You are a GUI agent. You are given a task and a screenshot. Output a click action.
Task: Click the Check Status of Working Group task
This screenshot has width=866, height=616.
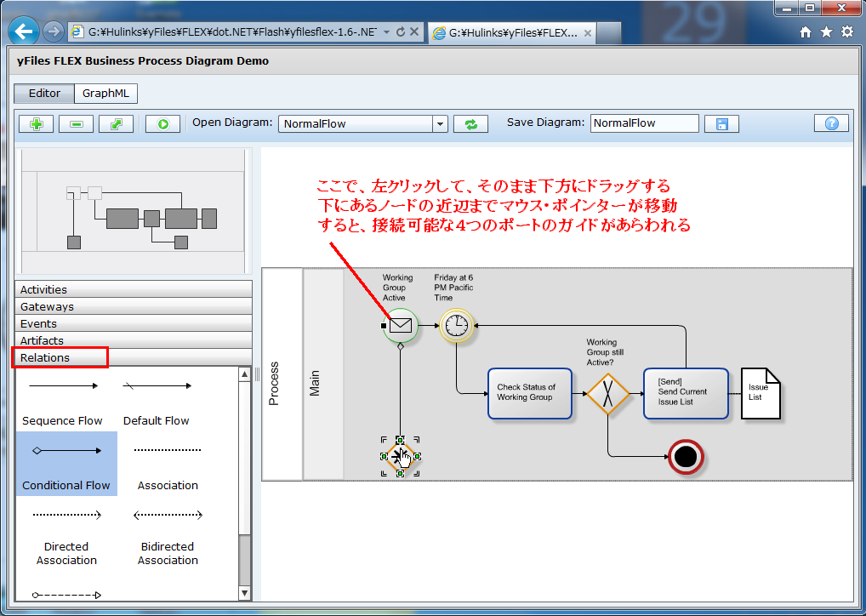(x=530, y=393)
